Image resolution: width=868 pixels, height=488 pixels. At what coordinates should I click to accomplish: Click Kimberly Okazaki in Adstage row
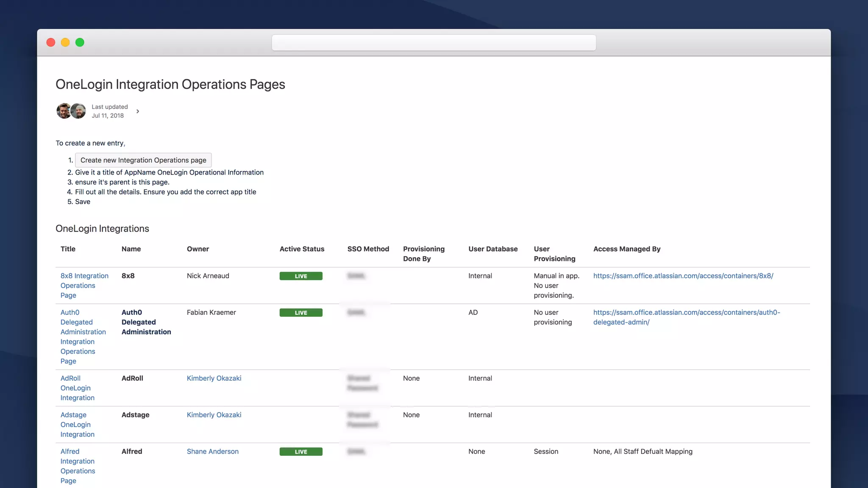pos(214,415)
